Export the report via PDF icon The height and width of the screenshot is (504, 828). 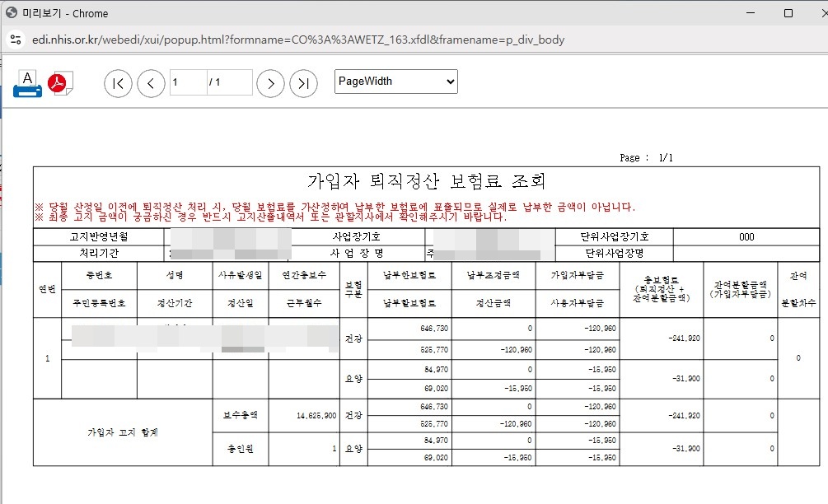[x=59, y=83]
